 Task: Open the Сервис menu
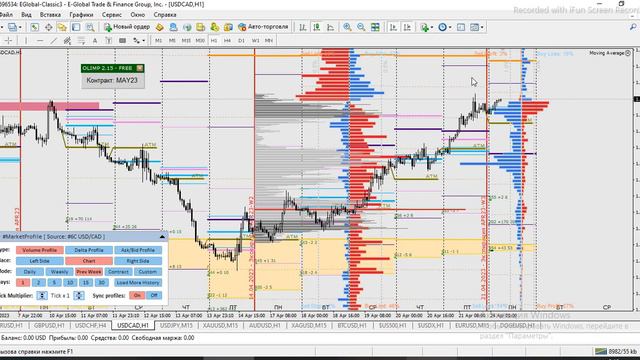point(112,15)
